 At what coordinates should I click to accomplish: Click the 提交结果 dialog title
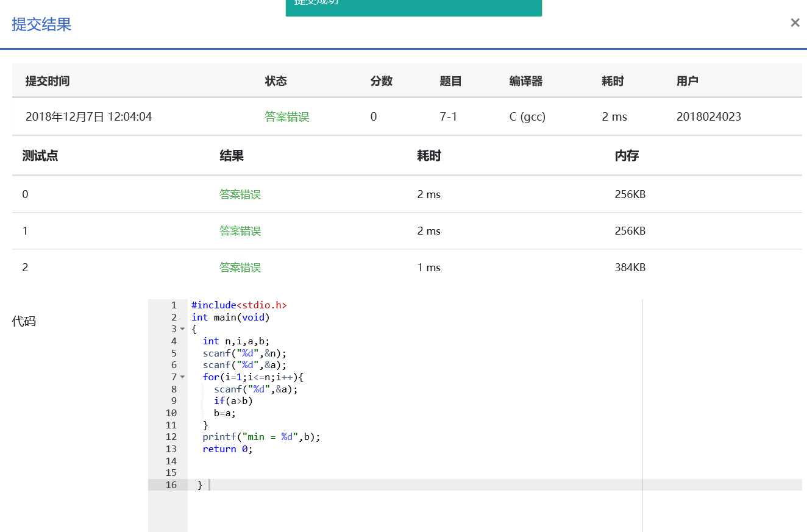(x=41, y=24)
